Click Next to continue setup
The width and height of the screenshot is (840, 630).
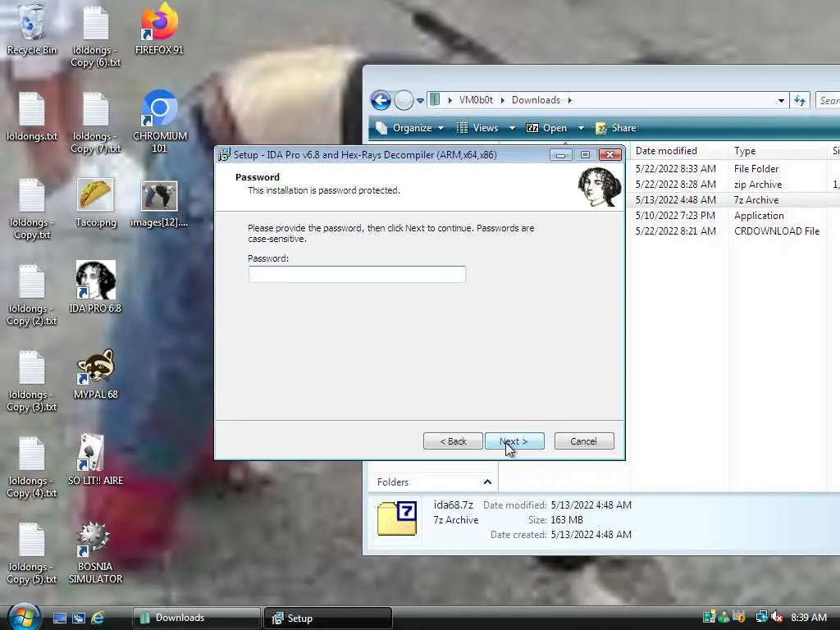click(514, 441)
